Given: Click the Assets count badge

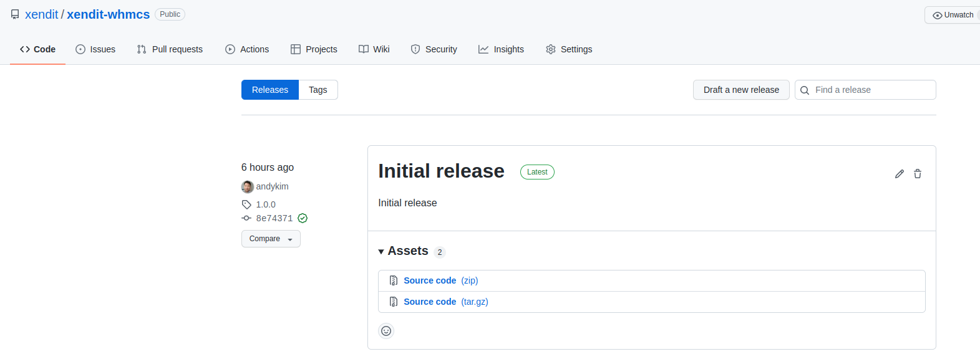Looking at the screenshot, I should 440,252.
